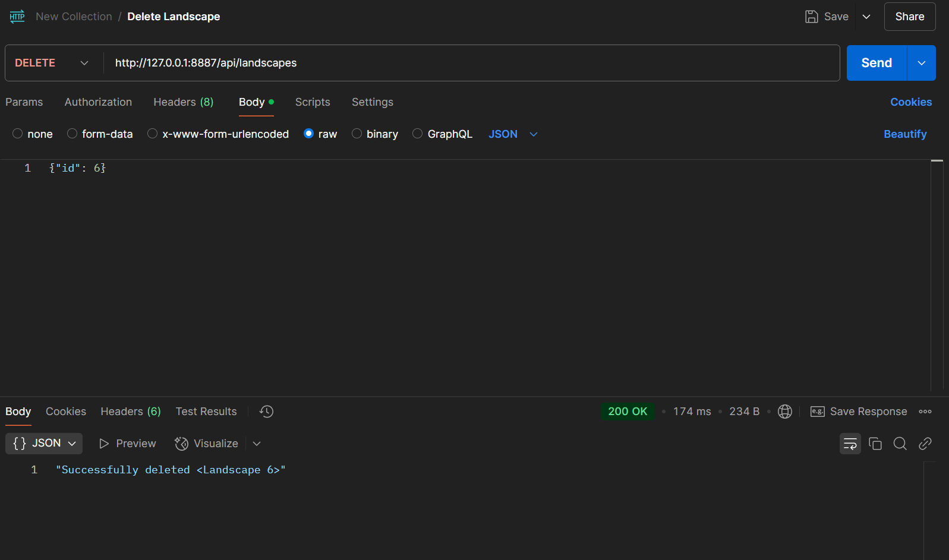Open the Params tab
This screenshot has width=949, height=560.
coord(24,102)
